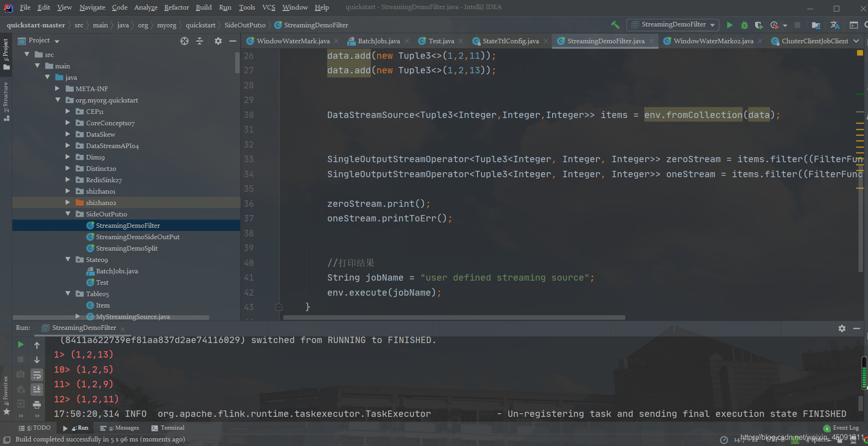Image resolution: width=868 pixels, height=446 pixels.
Task: Open the Messages tool window
Action: [119, 428]
